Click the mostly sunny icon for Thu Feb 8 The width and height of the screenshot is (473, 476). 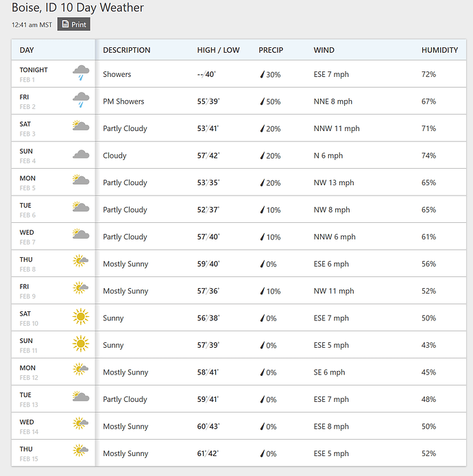coord(81,263)
